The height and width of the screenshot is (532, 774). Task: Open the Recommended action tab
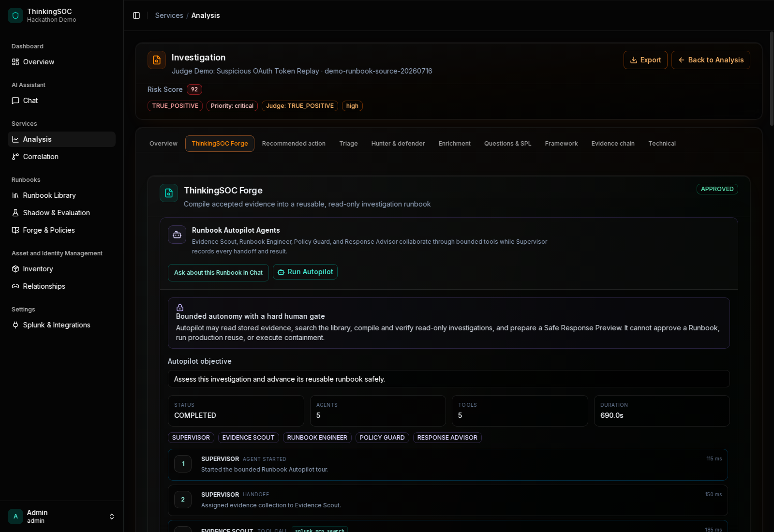[294, 144]
